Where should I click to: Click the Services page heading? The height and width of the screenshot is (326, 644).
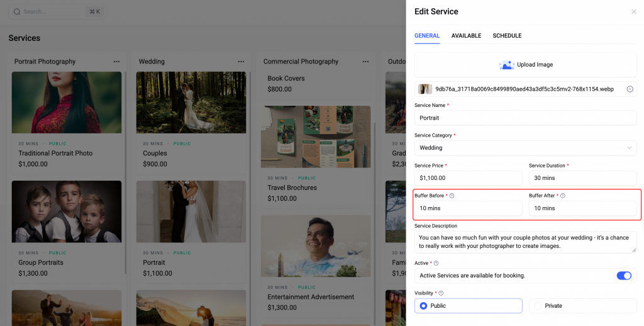tap(25, 38)
